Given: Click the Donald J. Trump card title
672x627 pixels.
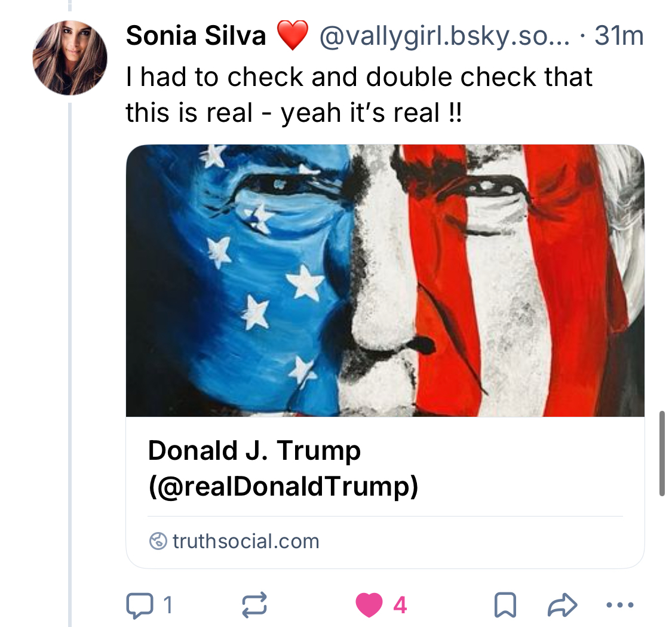Looking at the screenshot, I should click(x=254, y=450).
